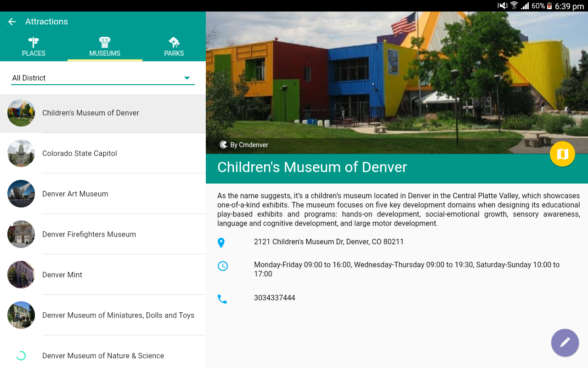Tap the Children's Museum round thumbnail
This screenshot has height=368, width=588.
tap(21, 113)
